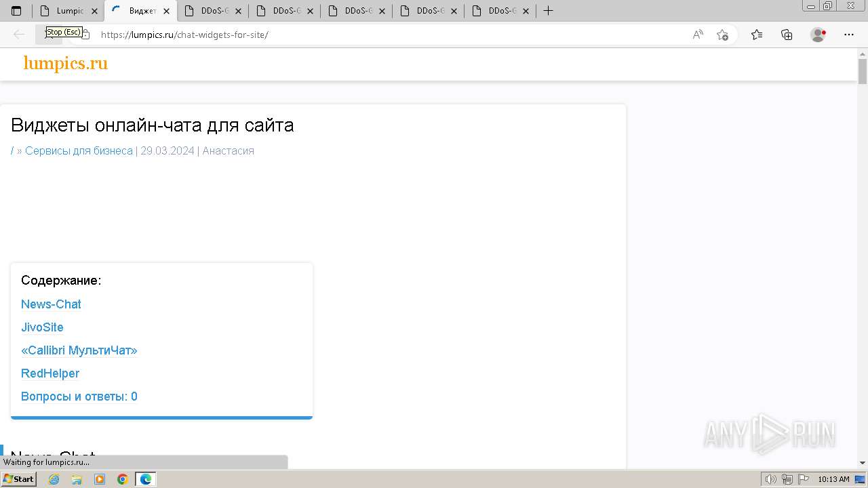Jump to News-Chat section
The image size is (868, 488).
(x=51, y=304)
